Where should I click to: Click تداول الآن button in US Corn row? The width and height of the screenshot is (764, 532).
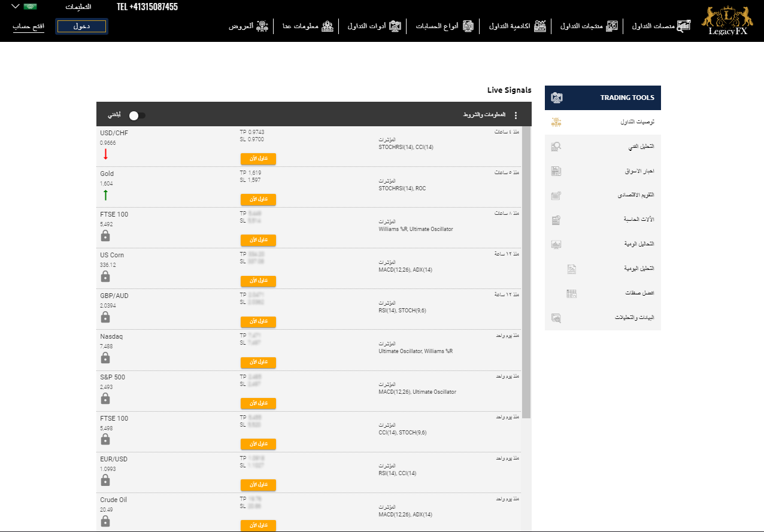(258, 281)
